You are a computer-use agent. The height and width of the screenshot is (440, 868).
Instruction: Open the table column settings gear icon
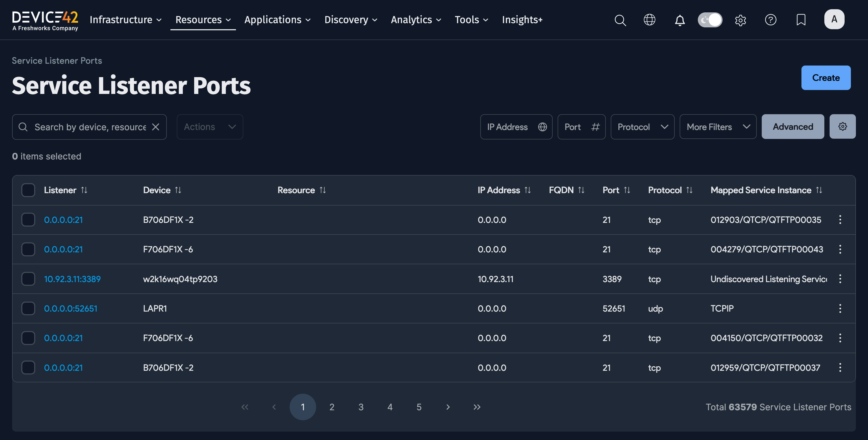pyautogui.click(x=843, y=126)
